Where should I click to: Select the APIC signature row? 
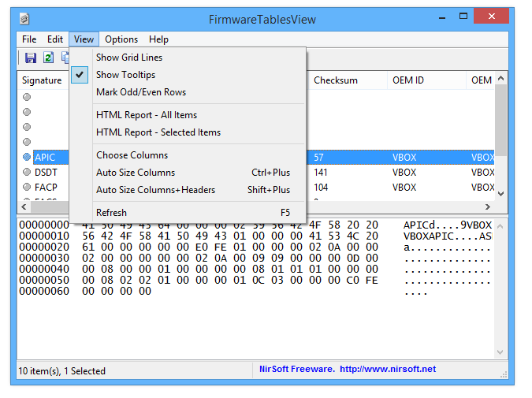pos(45,158)
